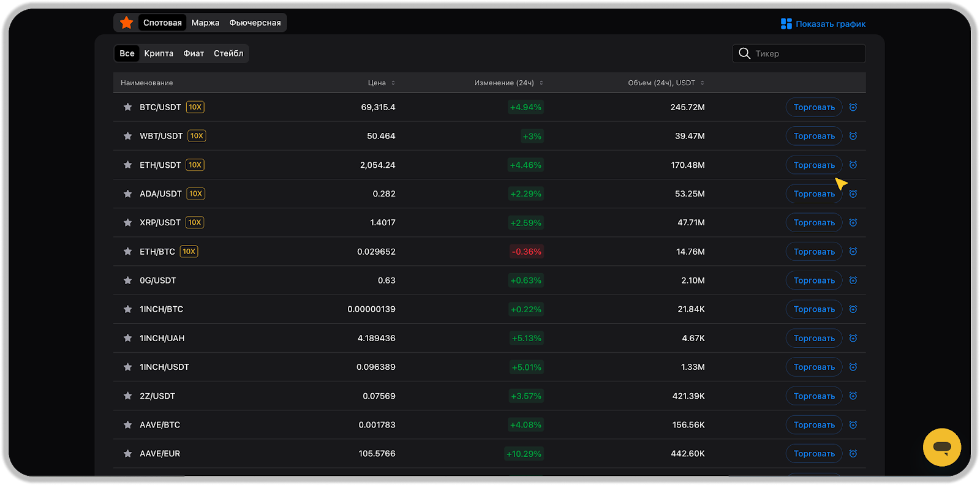Screen dimensions: 980x485
Task: Click the search magnifier icon
Action: click(x=744, y=54)
